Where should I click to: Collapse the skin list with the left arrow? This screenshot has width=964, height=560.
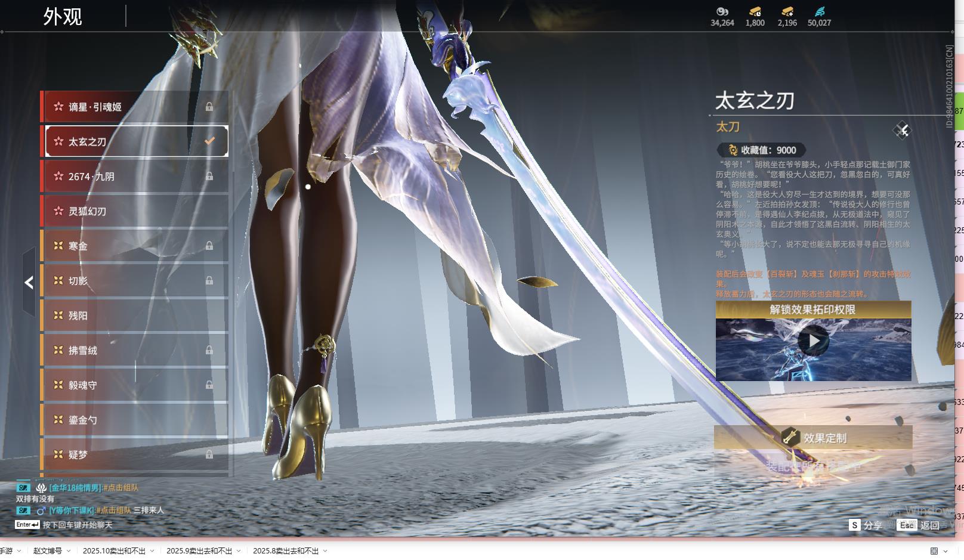tap(29, 283)
